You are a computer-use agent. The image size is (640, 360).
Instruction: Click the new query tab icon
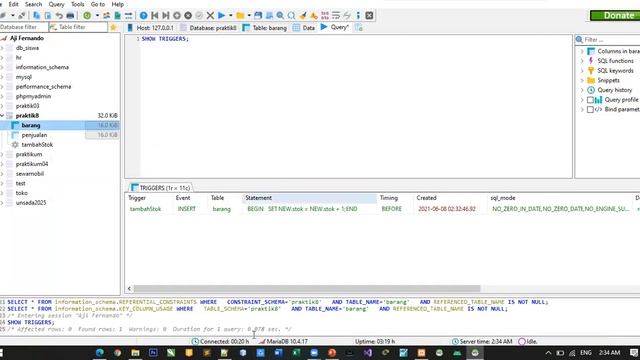[x=359, y=27]
